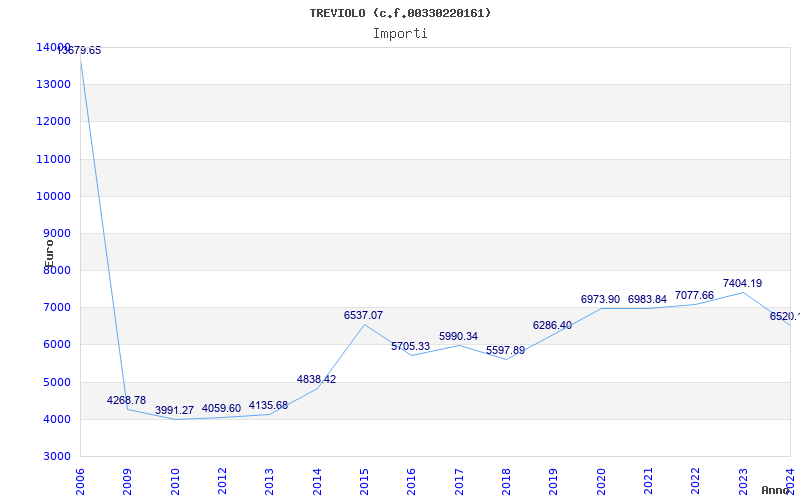800x500 pixels.
Task: Click x-axis year label 2017
Action: click(459, 481)
